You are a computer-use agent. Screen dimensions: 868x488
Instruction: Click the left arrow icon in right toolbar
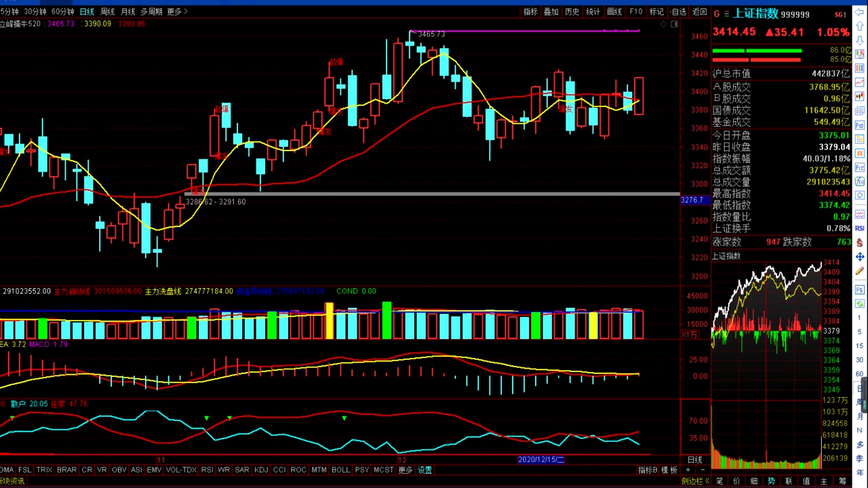click(x=859, y=12)
